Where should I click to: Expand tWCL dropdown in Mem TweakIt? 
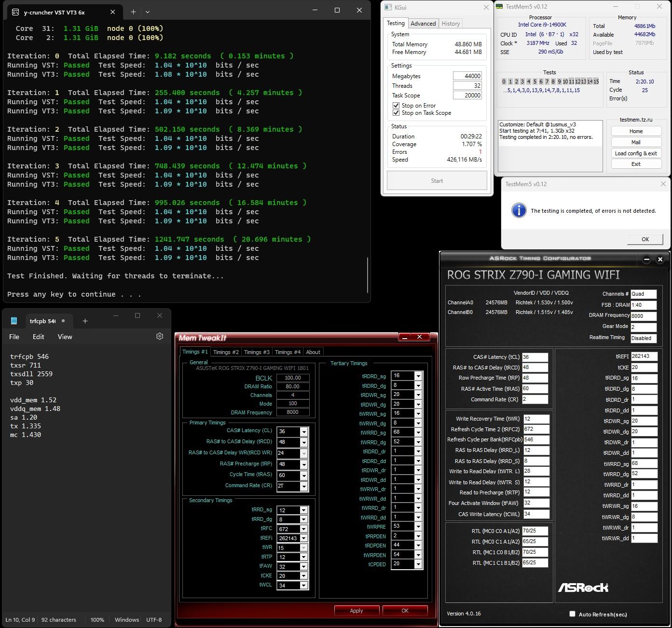coord(303,586)
